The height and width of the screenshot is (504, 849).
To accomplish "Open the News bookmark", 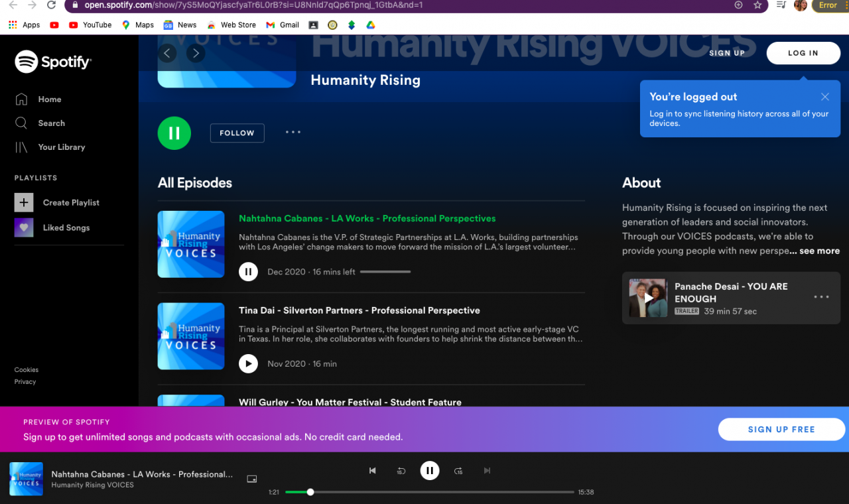I will coord(180,25).
